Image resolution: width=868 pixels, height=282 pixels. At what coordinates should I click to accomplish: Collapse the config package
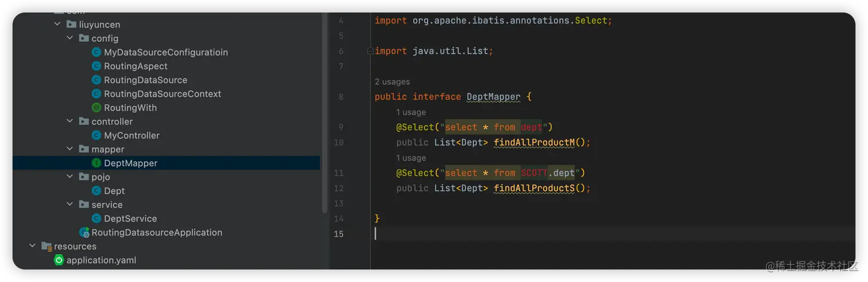70,38
